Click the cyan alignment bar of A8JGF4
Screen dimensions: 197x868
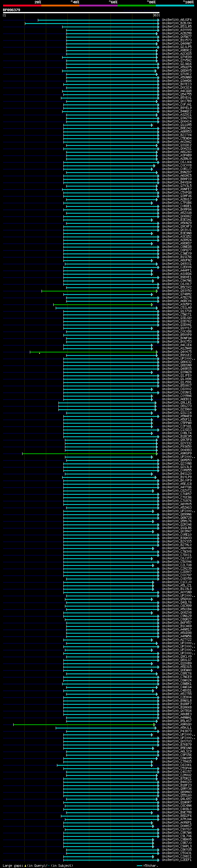(98, 20)
